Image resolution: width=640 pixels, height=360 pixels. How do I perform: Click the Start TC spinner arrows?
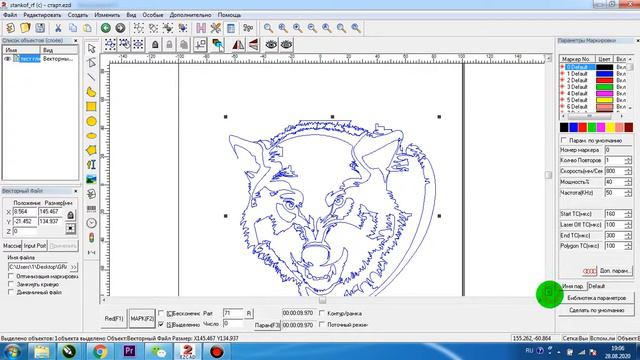628,214
